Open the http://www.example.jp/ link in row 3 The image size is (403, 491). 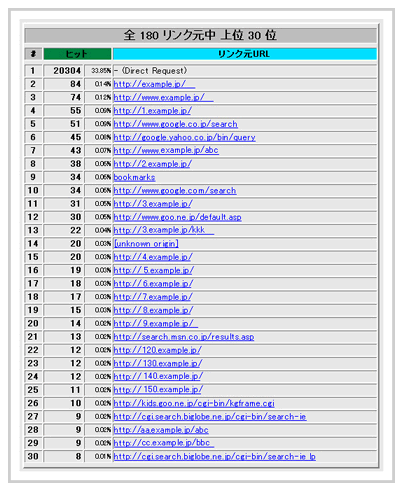tap(163, 98)
